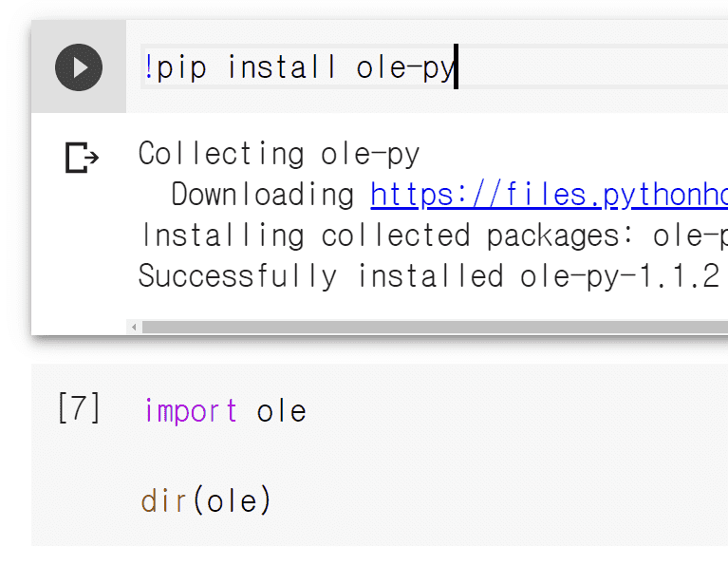728x565 pixels.
Task: Click the [7] execution count indicator
Action: pos(79,409)
